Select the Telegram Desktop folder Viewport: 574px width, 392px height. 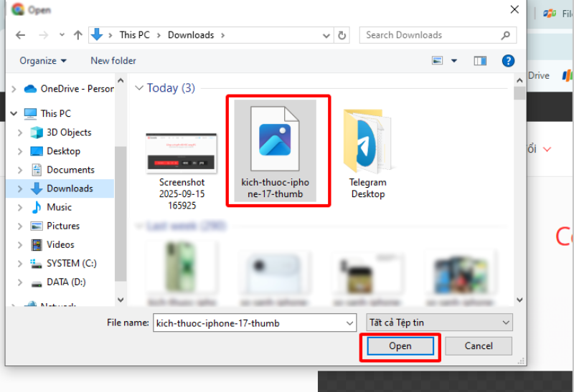[367, 153]
